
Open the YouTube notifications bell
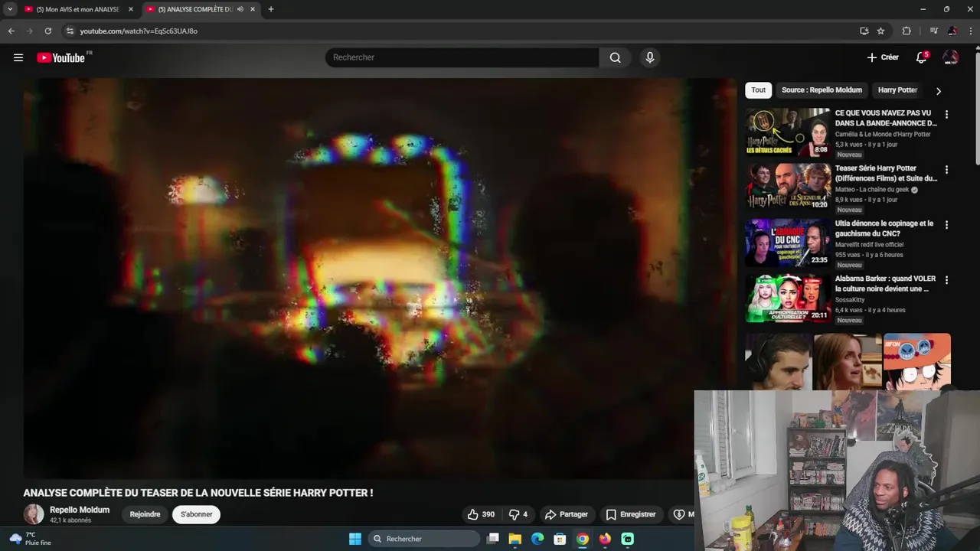click(922, 57)
